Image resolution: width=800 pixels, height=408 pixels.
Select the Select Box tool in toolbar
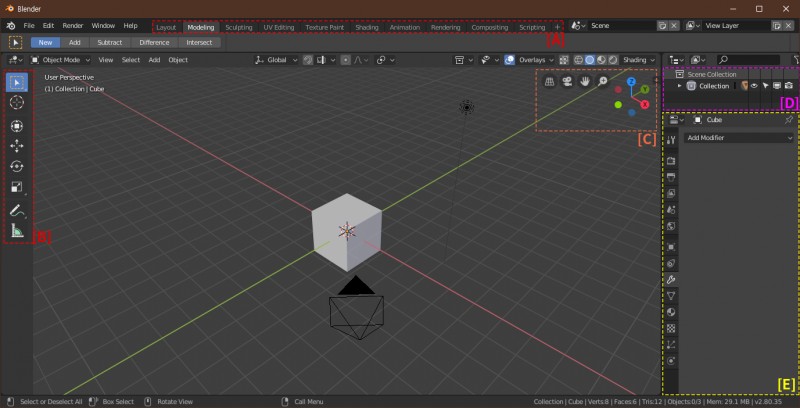pyautogui.click(x=17, y=82)
